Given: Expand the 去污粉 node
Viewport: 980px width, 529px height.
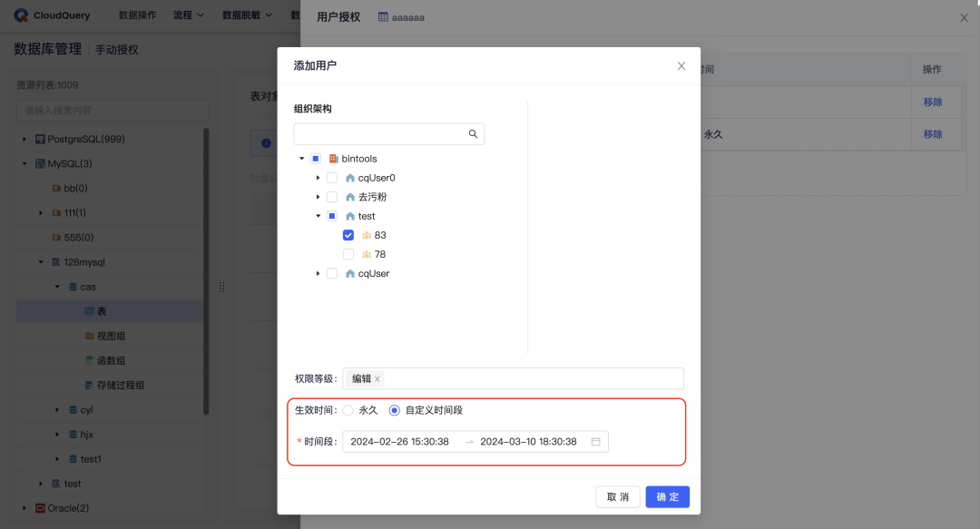Looking at the screenshot, I should click(x=318, y=197).
